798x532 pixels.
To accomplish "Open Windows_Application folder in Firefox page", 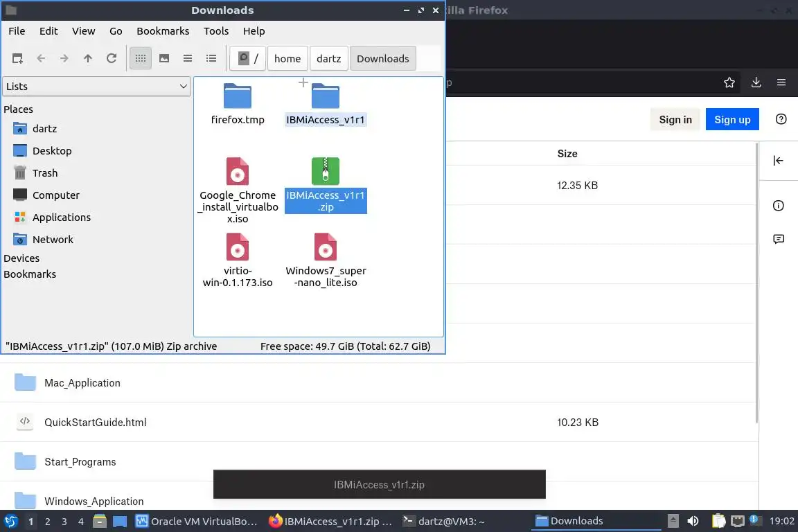I will [94, 502].
